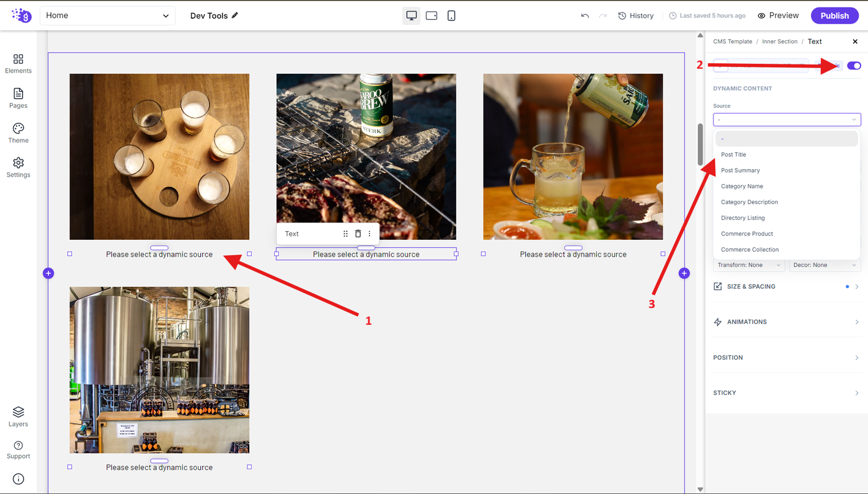Go to CMS Template breadcrumb
The image size is (868, 494).
point(732,42)
